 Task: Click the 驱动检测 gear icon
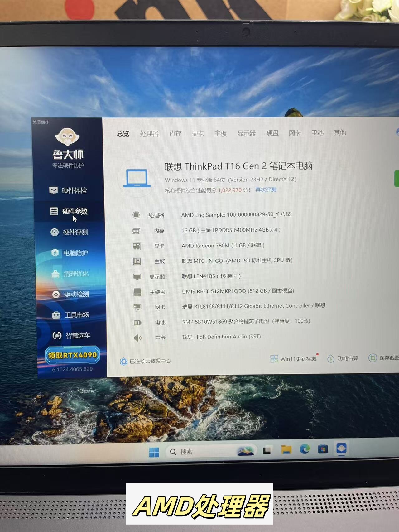(56, 295)
